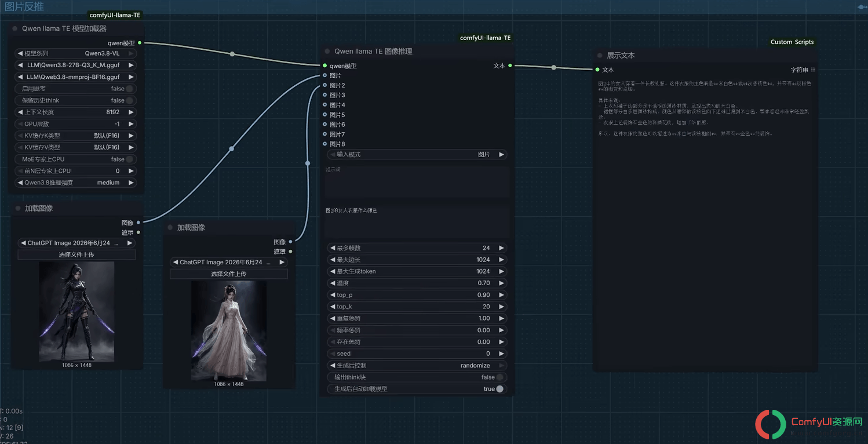Click the midpoint dot on the qwen模型 link
The height and width of the screenshot is (444, 868).
pos(232,54)
